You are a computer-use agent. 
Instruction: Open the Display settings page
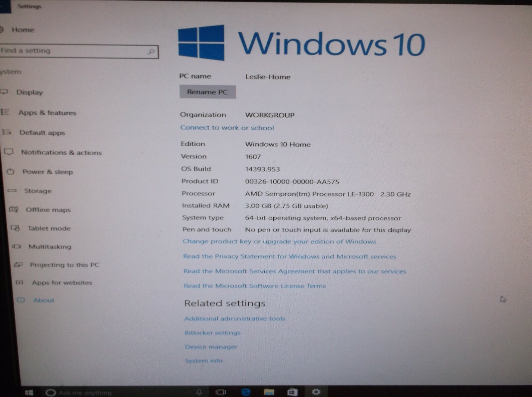point(30,92)
